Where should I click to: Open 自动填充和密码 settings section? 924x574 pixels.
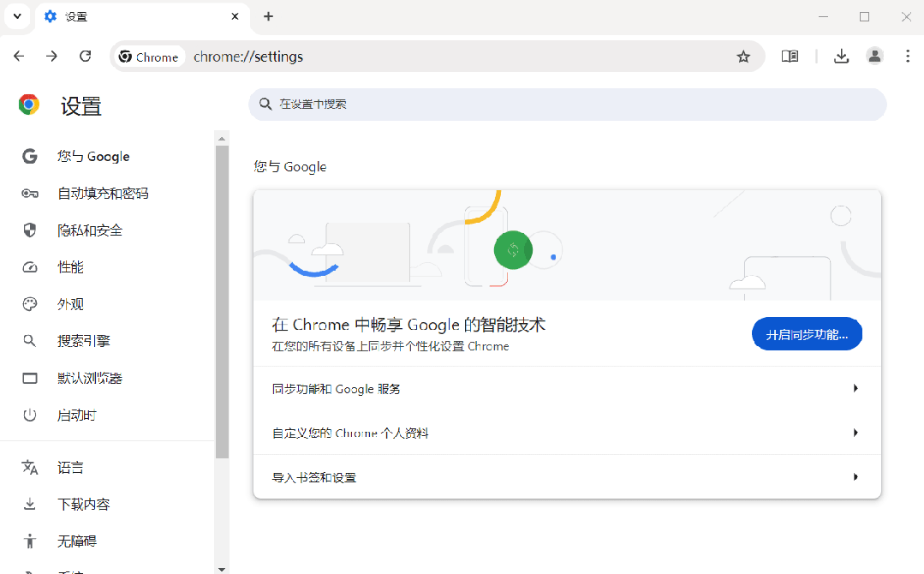[107, 194]
